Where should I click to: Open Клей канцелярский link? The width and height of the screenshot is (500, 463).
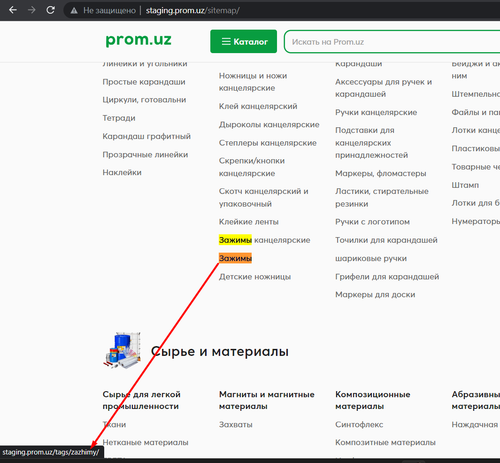point(258,106)
